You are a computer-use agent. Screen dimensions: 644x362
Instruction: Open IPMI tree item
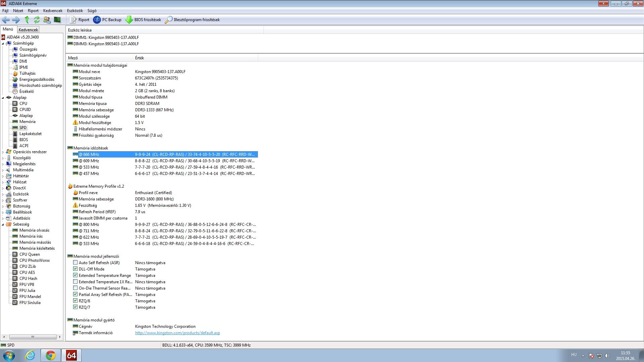(23, 67)
